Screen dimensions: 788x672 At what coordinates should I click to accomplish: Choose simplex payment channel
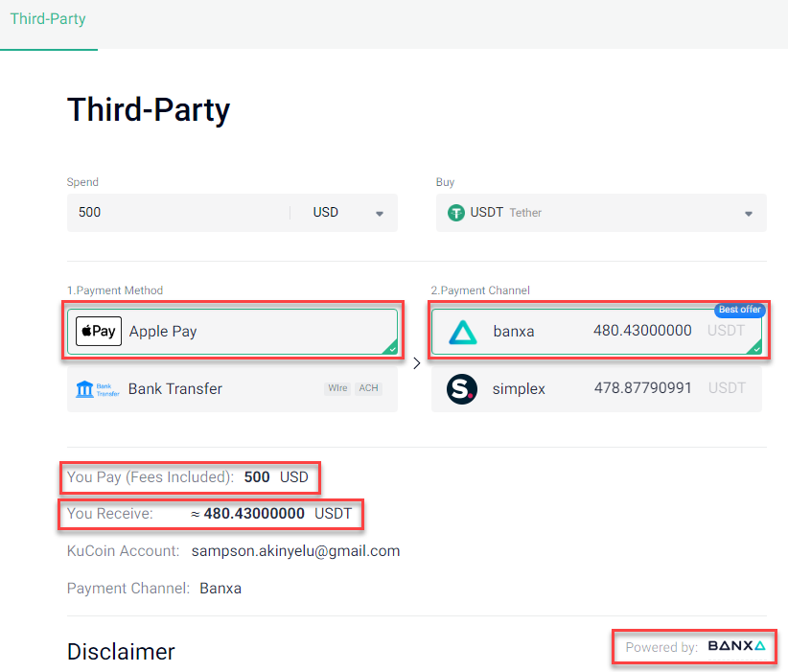[596, 389]
